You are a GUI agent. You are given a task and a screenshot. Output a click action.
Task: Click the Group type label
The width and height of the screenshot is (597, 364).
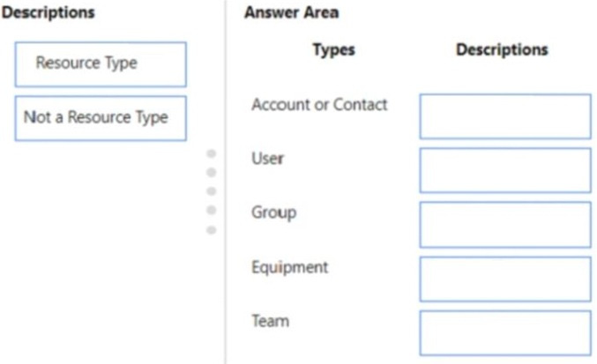[273, 213]
